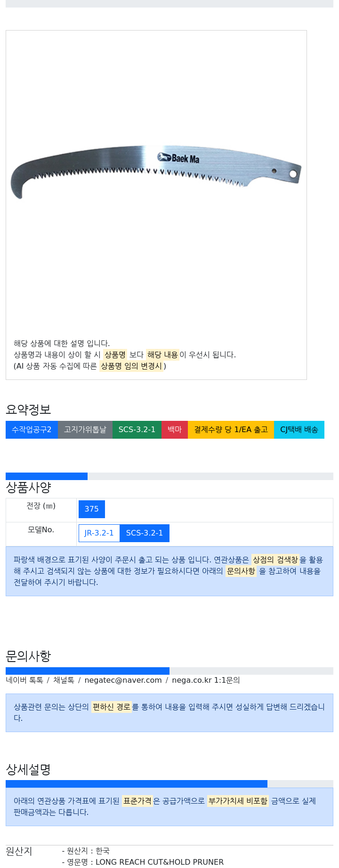339x868 pixels.
Task: Click the highlighted 상점의 검색창 text
Action: point(275,560)
